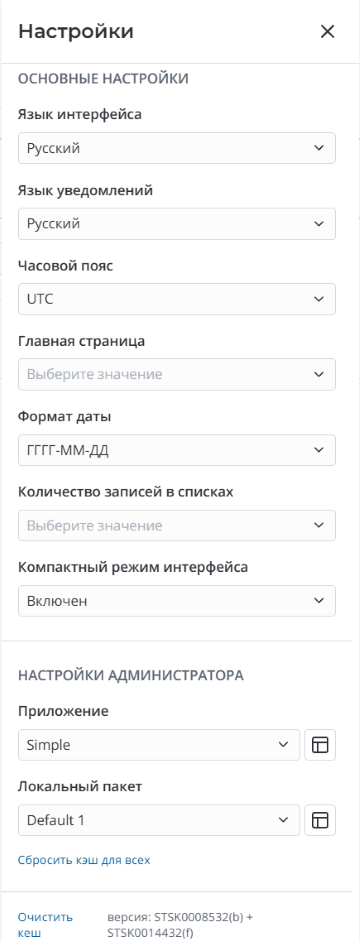Click Очистить кеш link
Image resolution: width=360 pixels, height=942 pixels.
point(46,925)
